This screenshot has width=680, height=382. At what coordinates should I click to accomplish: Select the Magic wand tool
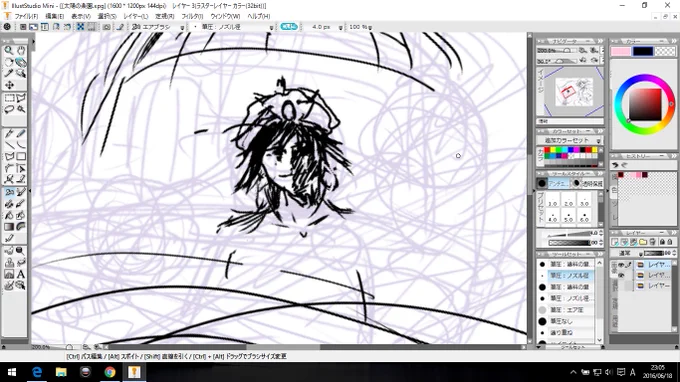20,110
